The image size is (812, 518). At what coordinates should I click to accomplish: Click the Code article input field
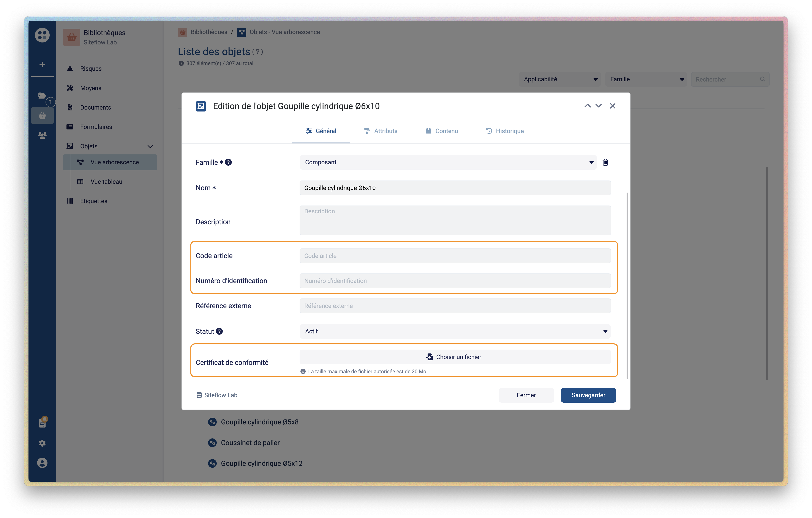tap(455, 256)
